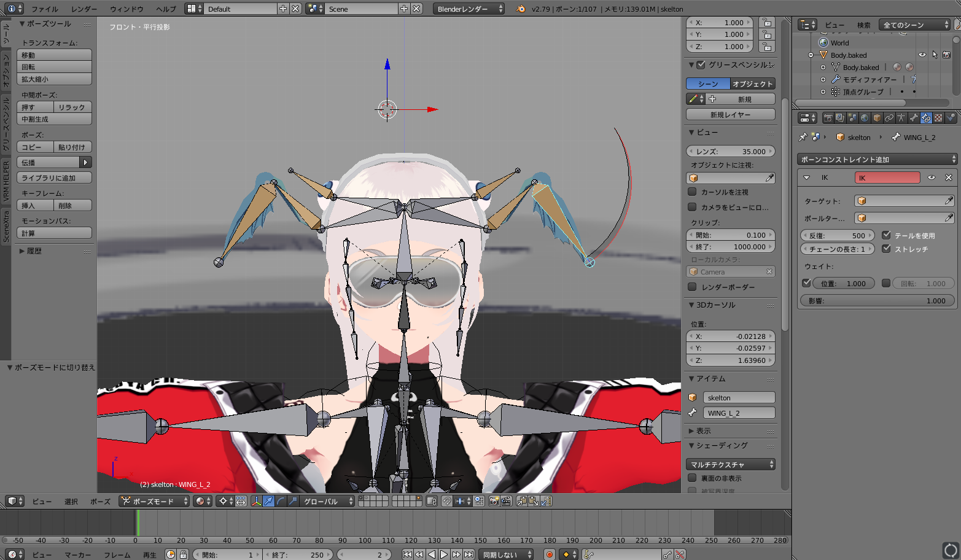
Task: Click the Rotate transform button
Action: point(54,67)
